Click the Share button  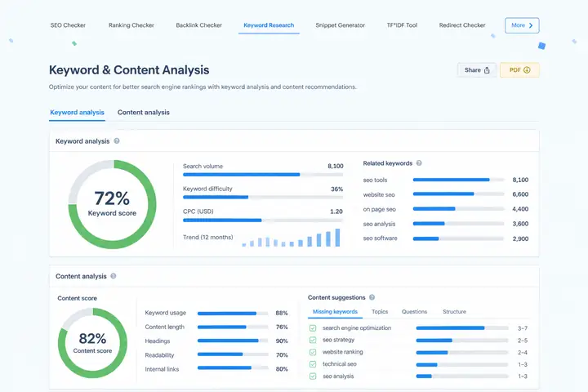[477, 70]
